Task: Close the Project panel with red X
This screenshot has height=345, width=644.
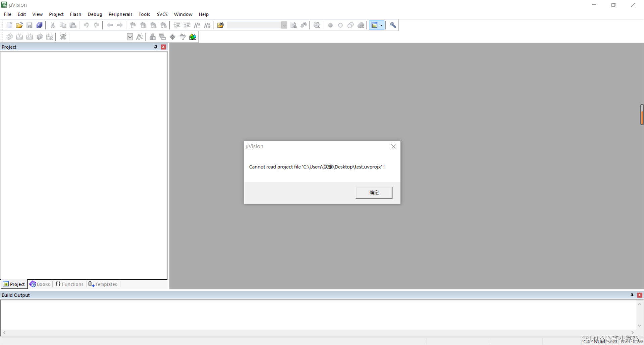Action: (163, 47)
